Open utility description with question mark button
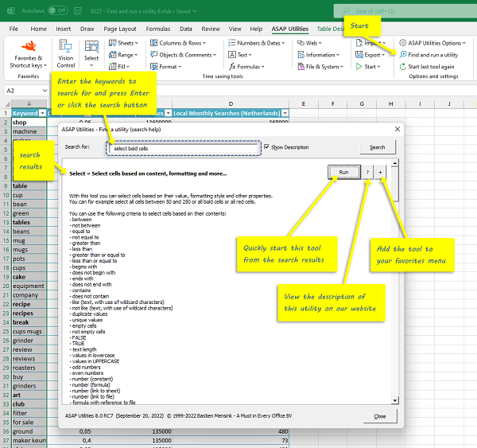477x448 pixels. (x=367, y=172)
